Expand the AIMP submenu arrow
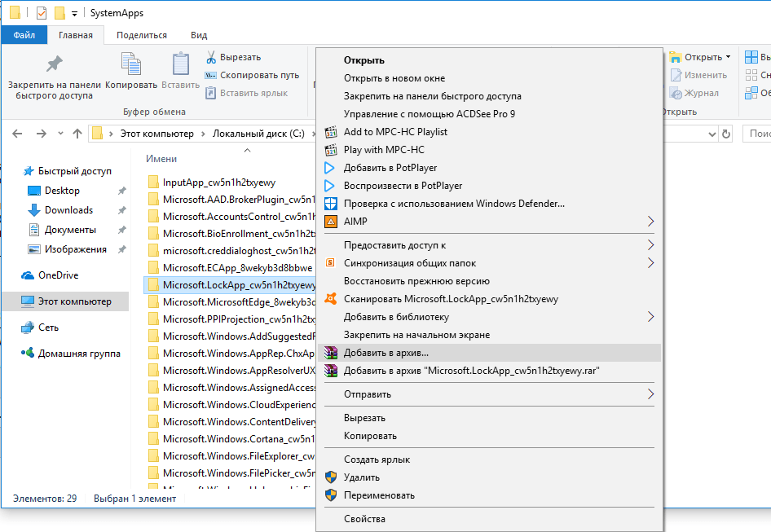The height and width of the screenshot is (532, 771). click(x=650, y=222)
